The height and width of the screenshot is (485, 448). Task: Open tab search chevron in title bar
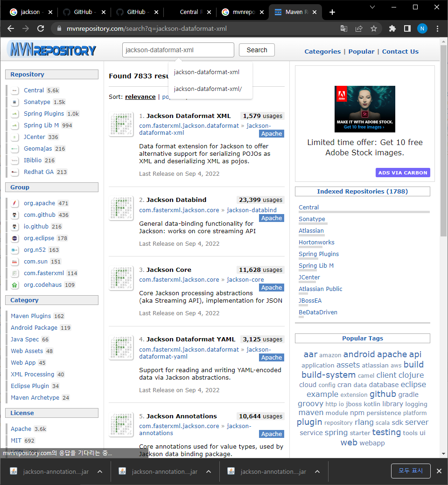pyautogui.click(x=372, y=7)
